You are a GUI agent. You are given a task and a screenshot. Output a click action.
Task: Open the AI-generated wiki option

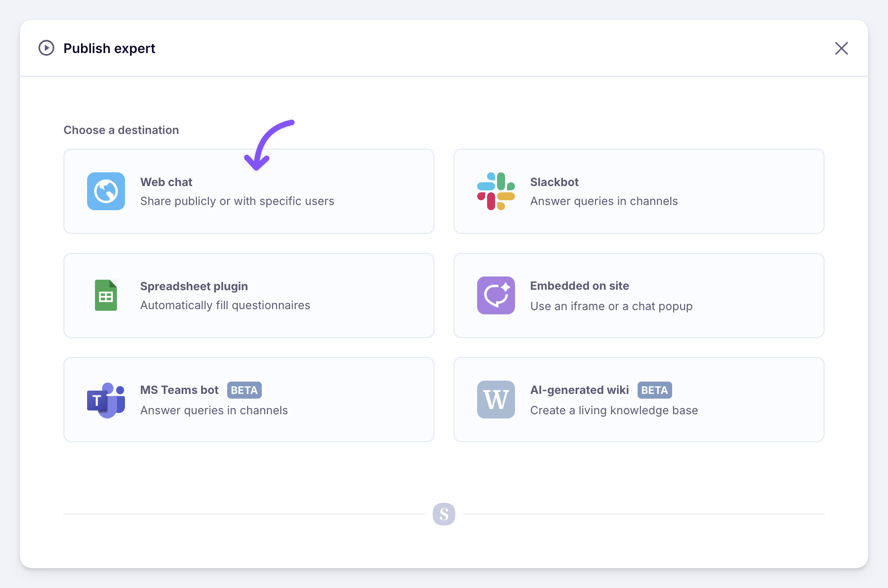[579, 390]
